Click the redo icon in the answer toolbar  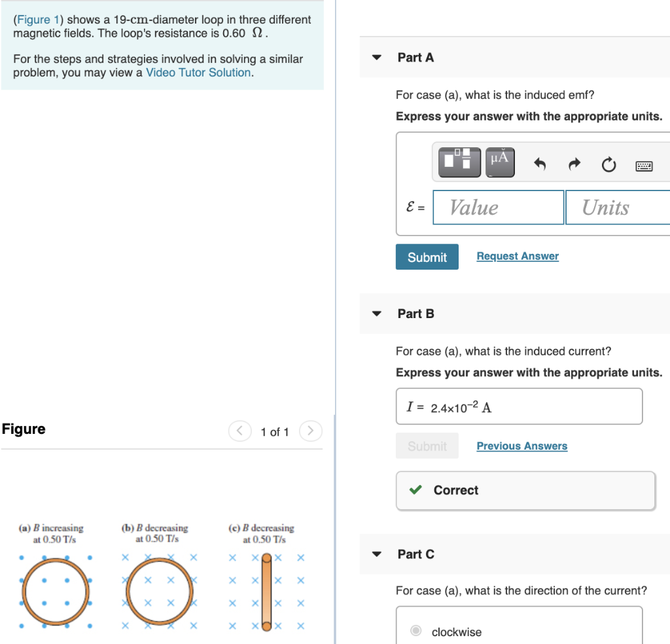coord(574,165)
